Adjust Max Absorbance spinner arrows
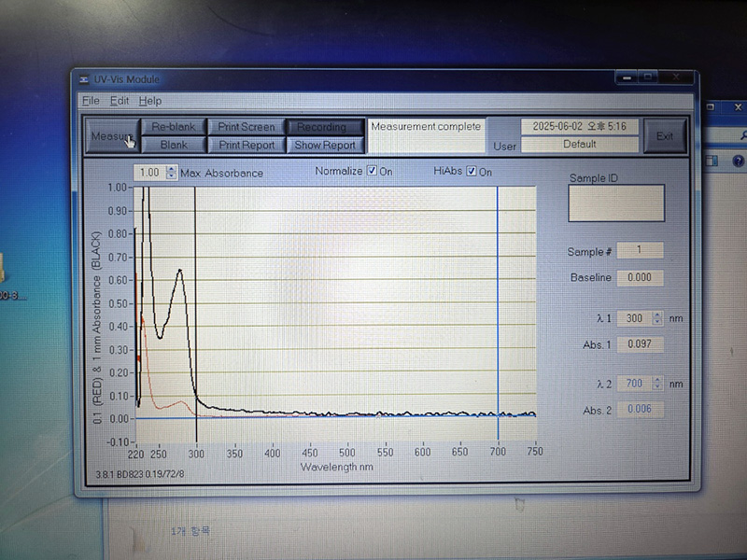 (x=170, y=173)
